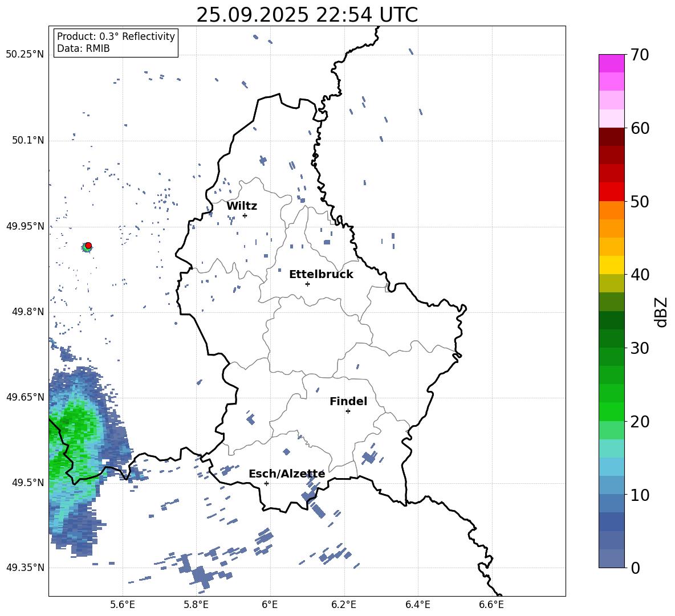The image size is (675, 616).
Task: Click the dBZ colorbar axis label
Action: [662, 312]
